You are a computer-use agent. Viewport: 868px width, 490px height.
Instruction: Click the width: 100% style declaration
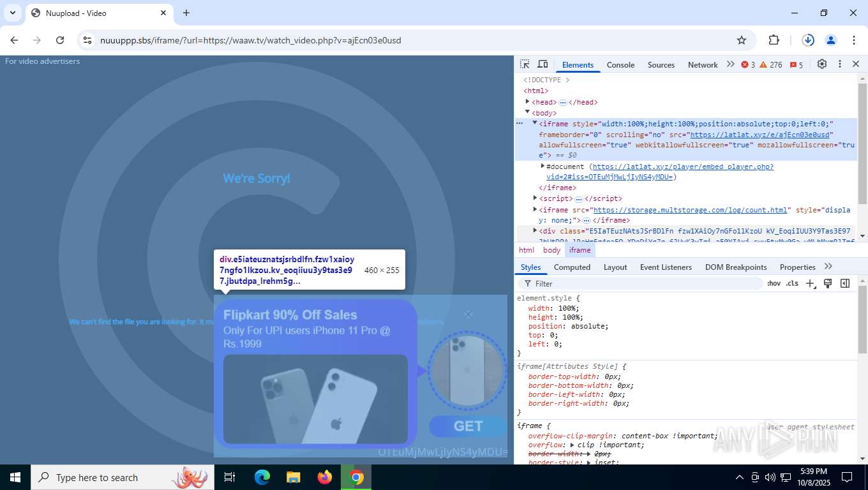(x=554, y=308)
